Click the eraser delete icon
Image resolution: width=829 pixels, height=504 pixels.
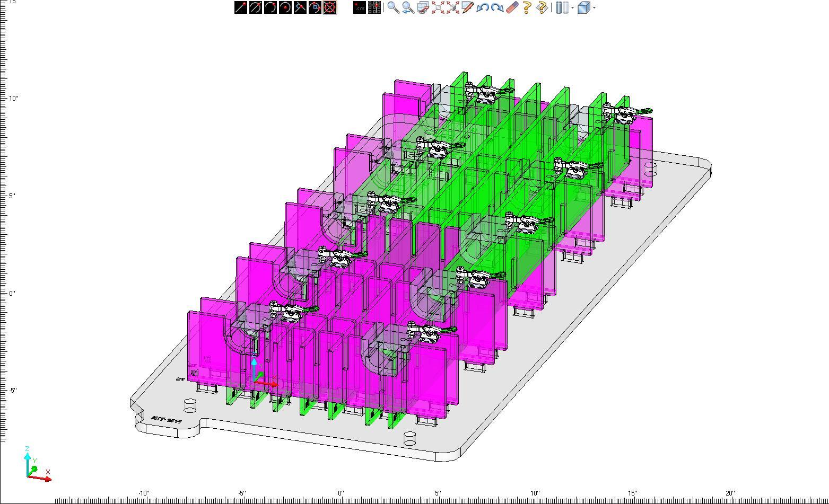pyautogui.click(x=511, y=7)
